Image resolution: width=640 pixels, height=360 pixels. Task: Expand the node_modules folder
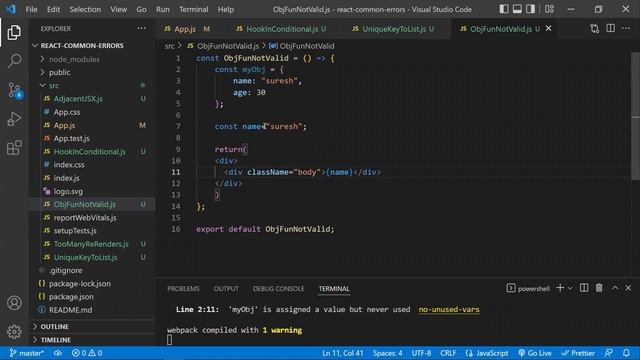[92, 59]
